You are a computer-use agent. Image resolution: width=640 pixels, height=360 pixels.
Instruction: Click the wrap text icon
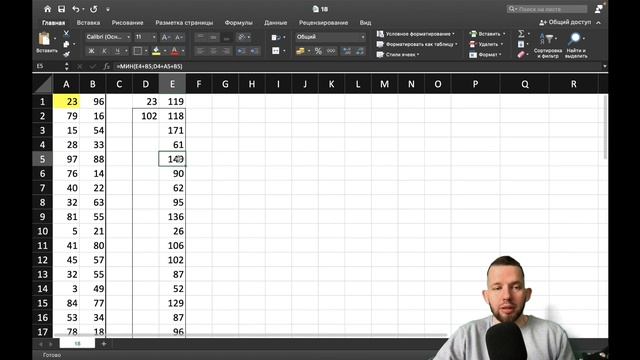click(276, 38)
